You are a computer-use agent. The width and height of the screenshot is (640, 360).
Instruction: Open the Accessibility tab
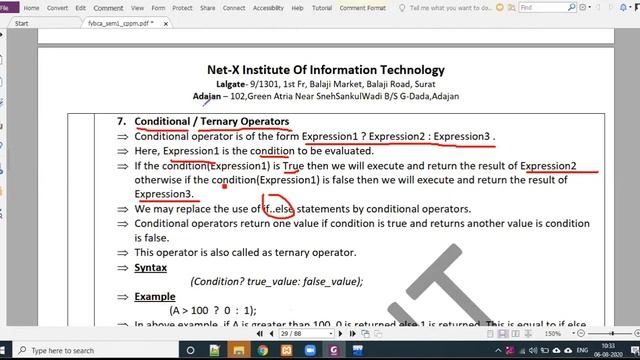[x=268, y=8]
